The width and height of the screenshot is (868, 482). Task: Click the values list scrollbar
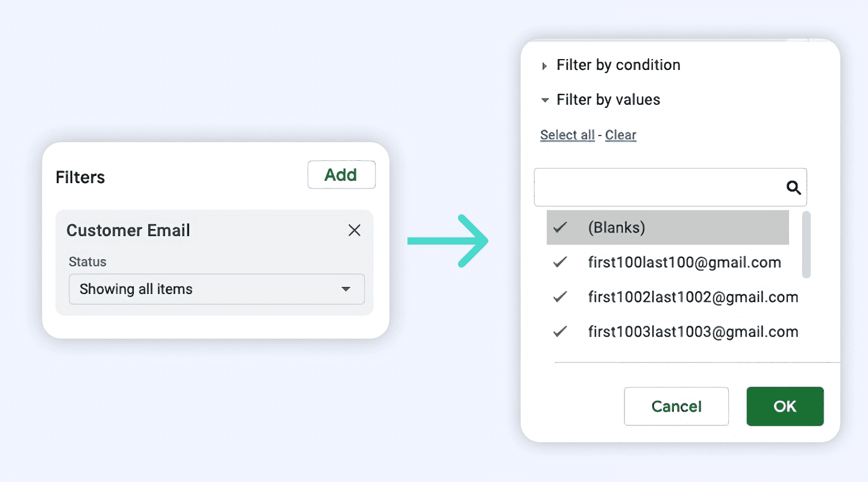coord(806,245)
